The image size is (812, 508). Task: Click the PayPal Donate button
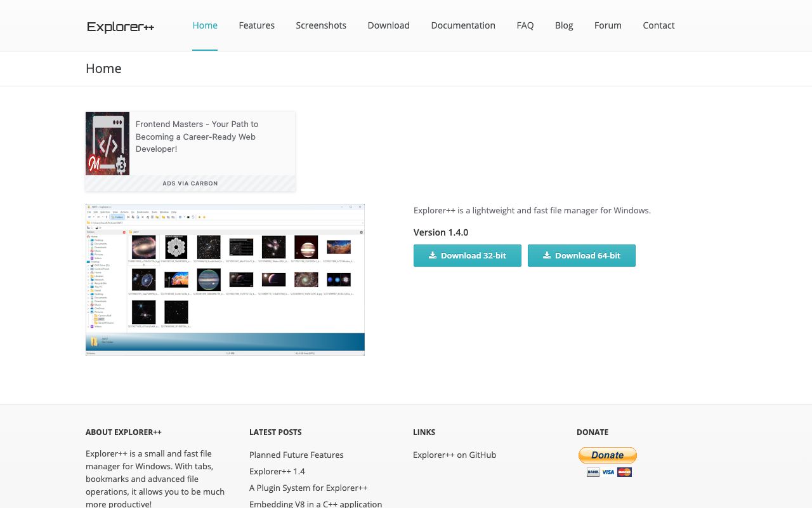608,455
